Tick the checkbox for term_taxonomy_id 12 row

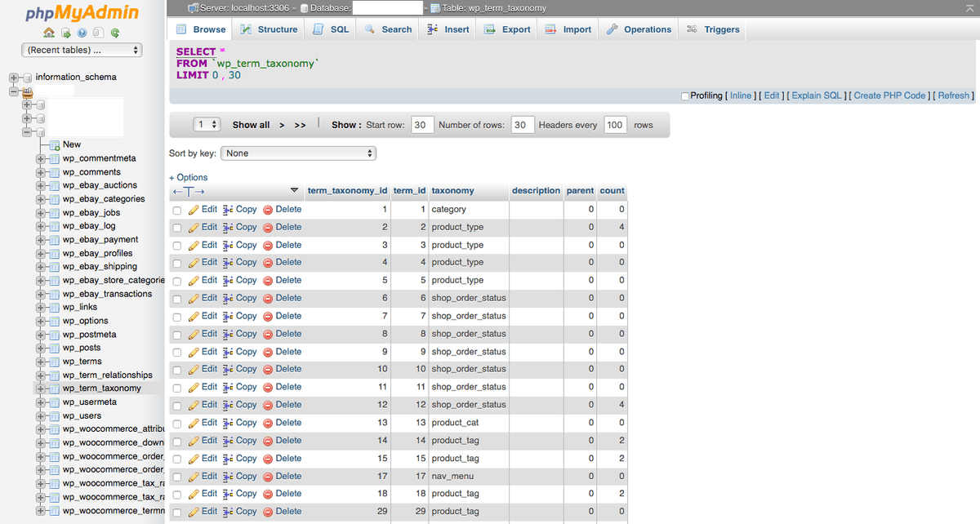pos(177,406)
